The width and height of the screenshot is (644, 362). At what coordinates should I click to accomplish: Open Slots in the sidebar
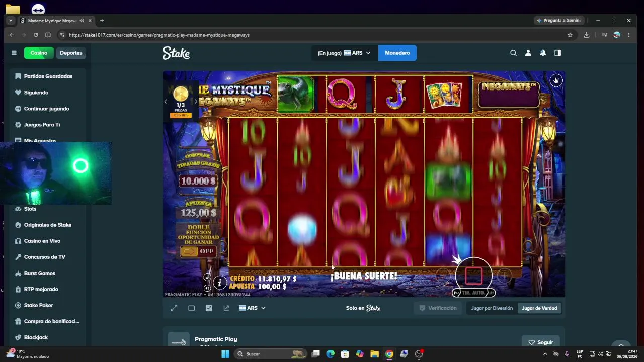pos(48,209)
